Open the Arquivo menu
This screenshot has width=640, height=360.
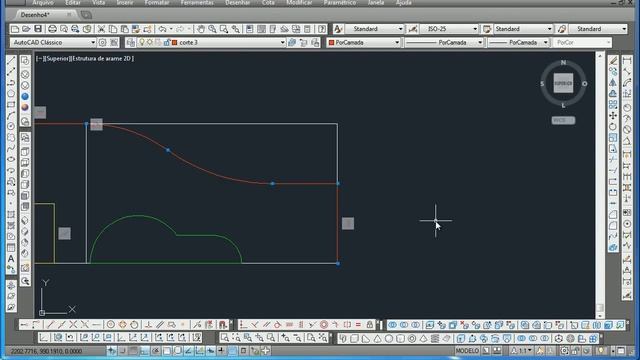pos(43,2)
